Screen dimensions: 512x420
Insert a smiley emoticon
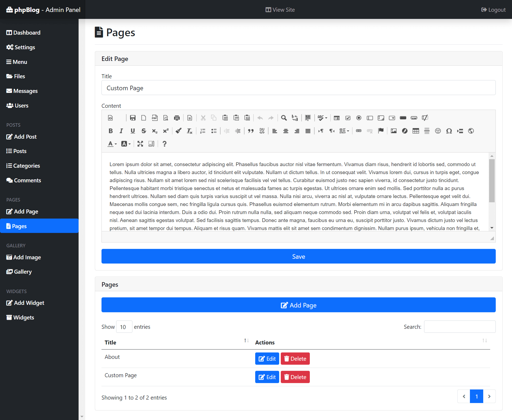[x=438, y=131]
